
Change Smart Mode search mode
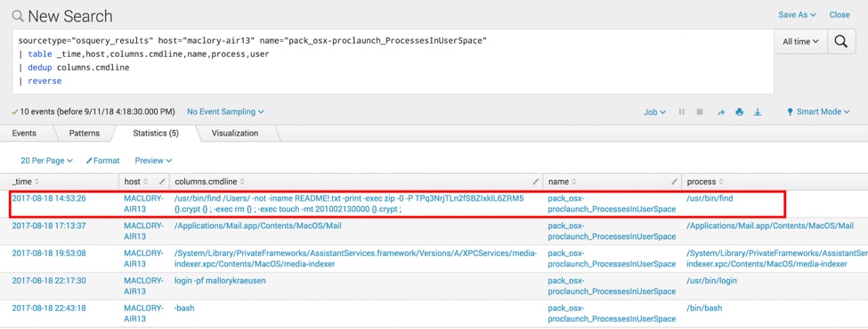818,112
